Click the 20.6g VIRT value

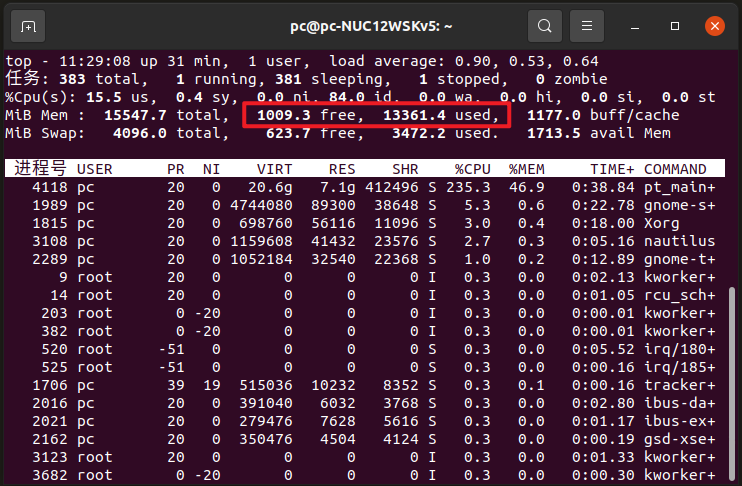[270, 187]
